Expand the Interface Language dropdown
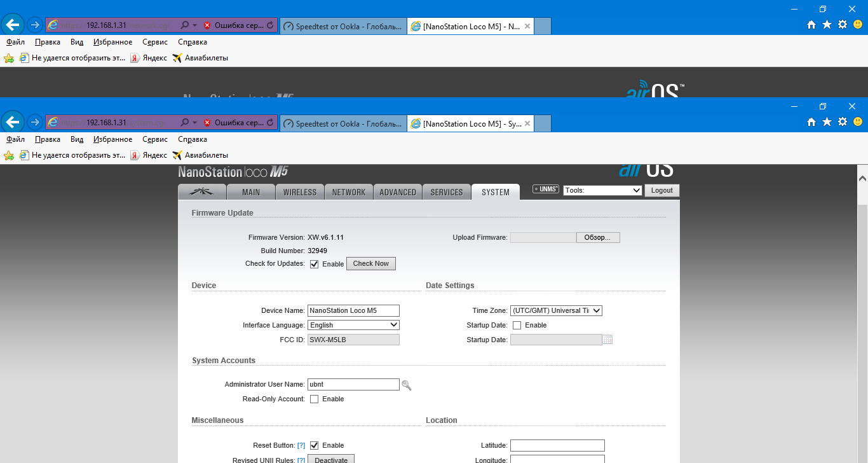 tap(353, 325)
